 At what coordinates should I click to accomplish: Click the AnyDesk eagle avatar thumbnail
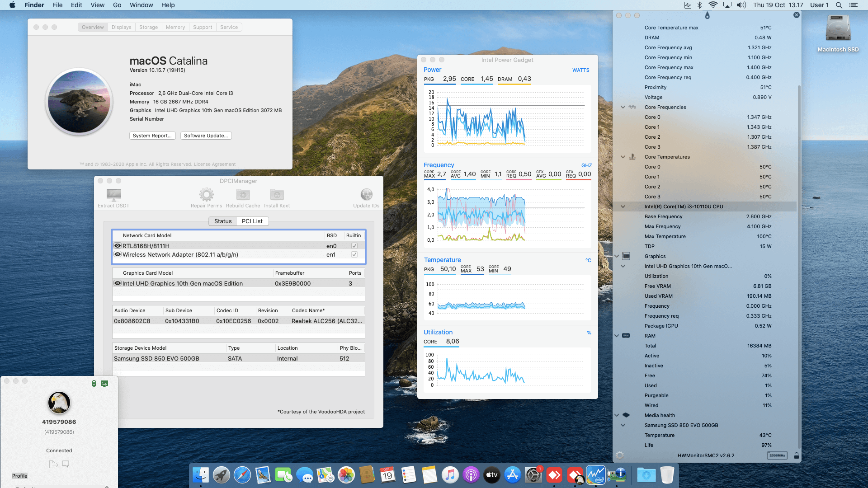pos(59,403)
